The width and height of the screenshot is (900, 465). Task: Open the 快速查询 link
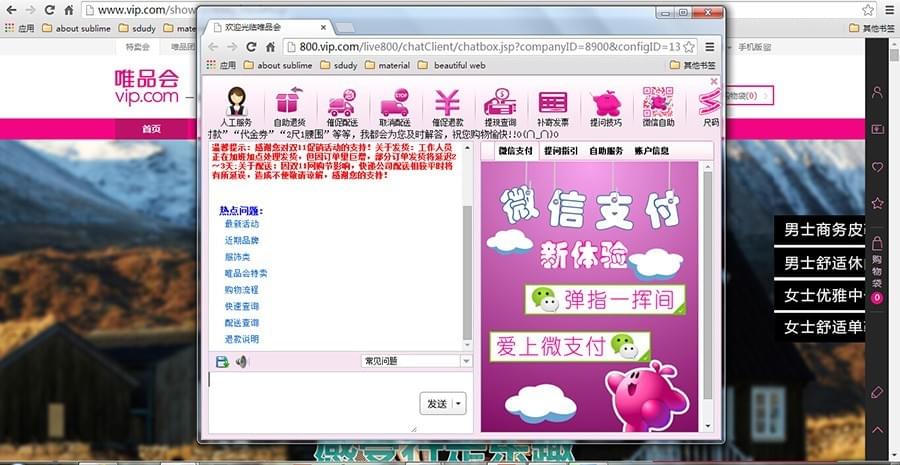click(x=242, y=307)
